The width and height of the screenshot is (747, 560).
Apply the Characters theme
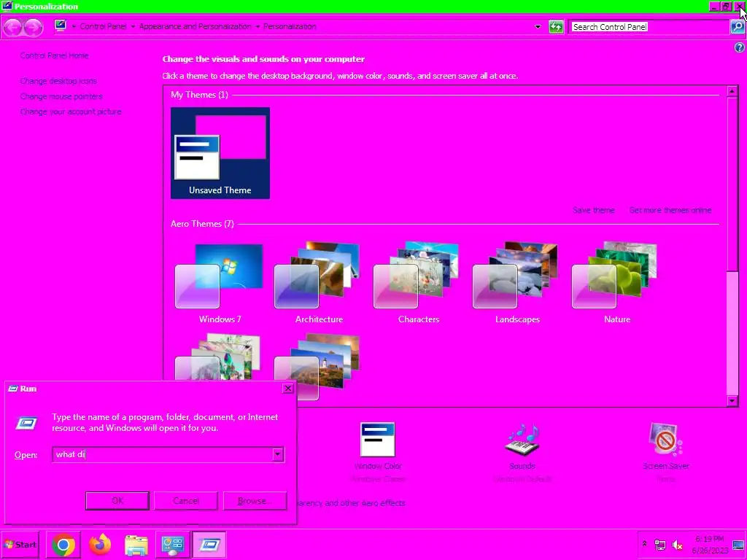pos(418,284)
